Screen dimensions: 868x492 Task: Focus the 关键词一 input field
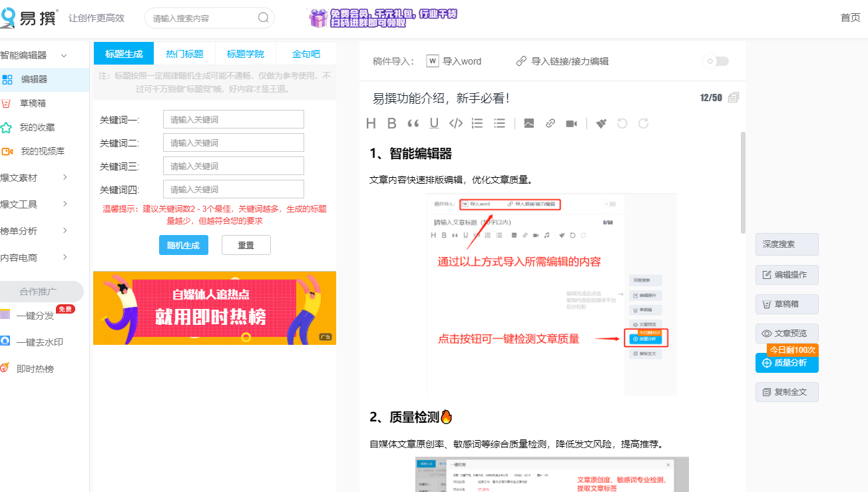click(x=234, y=120)
